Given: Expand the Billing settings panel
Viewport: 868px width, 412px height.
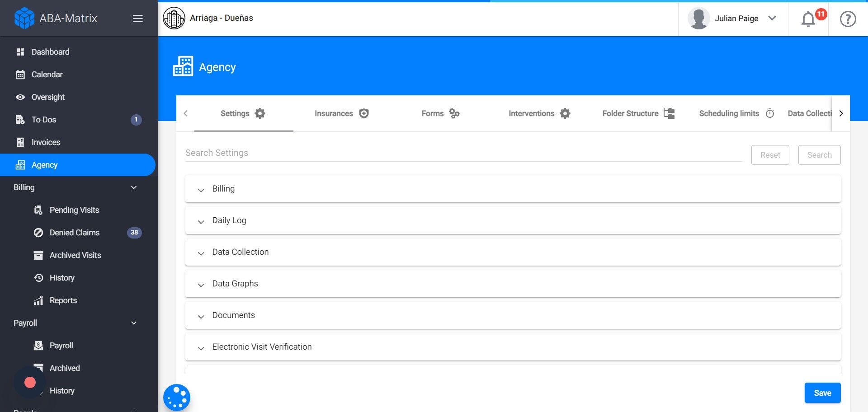Looking at the screenshot, I should pos(513,189).
